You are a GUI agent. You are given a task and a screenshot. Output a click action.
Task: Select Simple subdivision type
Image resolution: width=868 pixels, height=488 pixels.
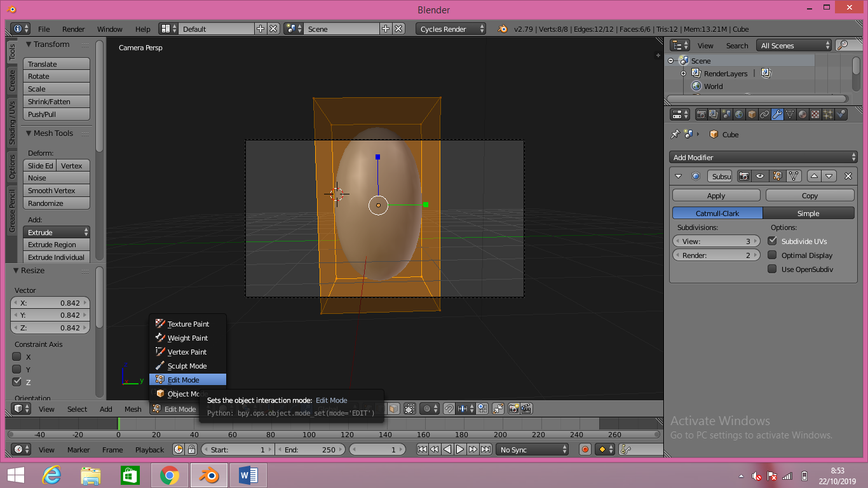tap(808, 213)
